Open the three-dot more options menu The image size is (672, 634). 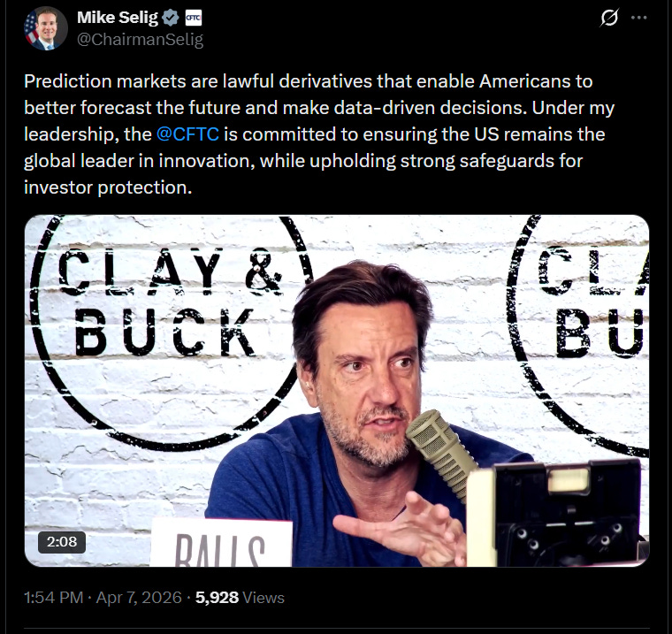tap(639, 18)
